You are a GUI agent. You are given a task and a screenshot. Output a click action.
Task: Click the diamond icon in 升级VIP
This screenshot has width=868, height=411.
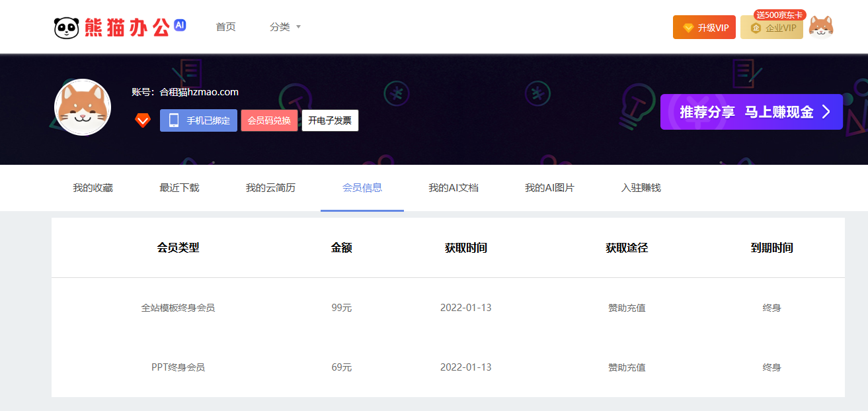tap(689, 28)
